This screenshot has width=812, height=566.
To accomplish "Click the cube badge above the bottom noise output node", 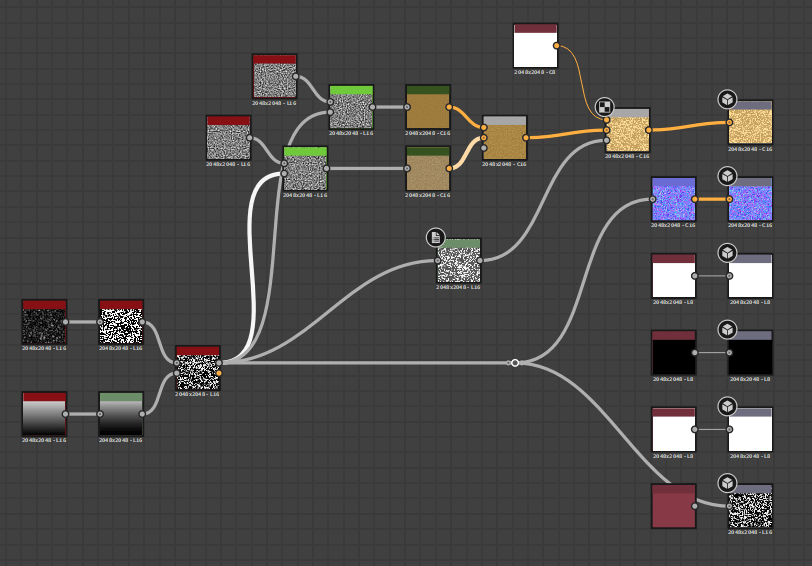I will 727,483.
